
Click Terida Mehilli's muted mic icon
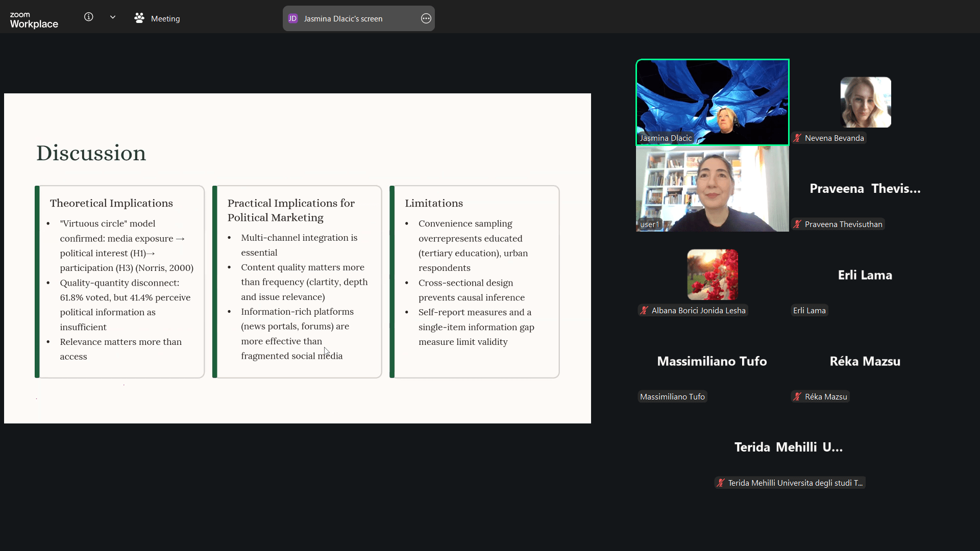tap(721, 483)
